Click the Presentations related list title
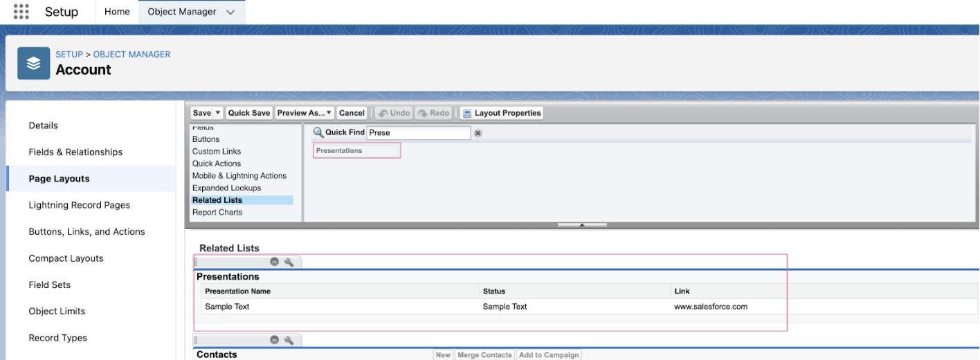The image size is (980, 360). point(228,276)
